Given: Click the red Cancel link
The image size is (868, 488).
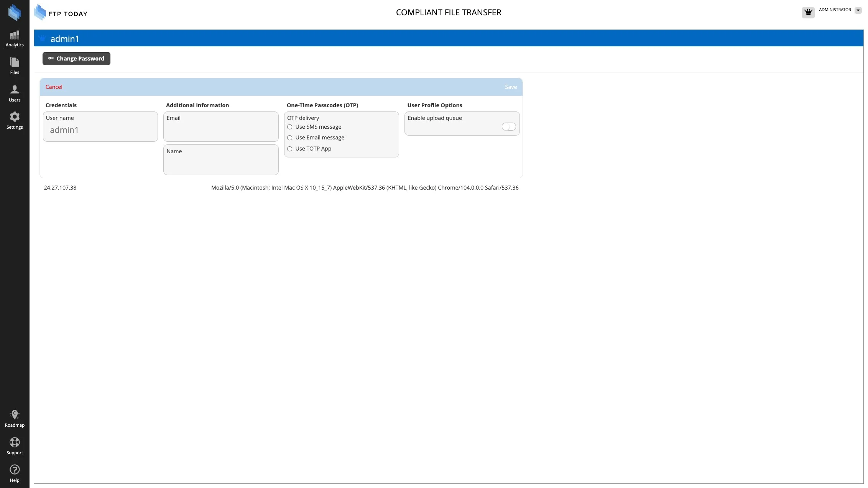Looking at the screenshot, I should [54, 87].
